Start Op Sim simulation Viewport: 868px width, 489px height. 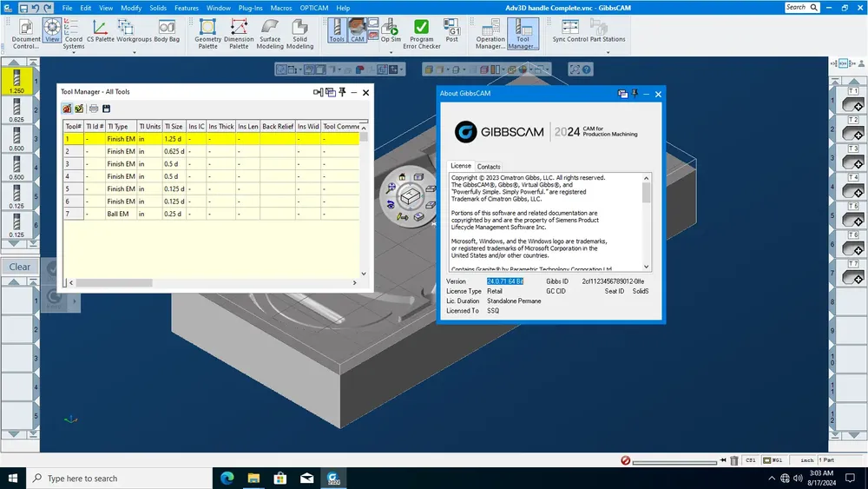click(391, 30)
